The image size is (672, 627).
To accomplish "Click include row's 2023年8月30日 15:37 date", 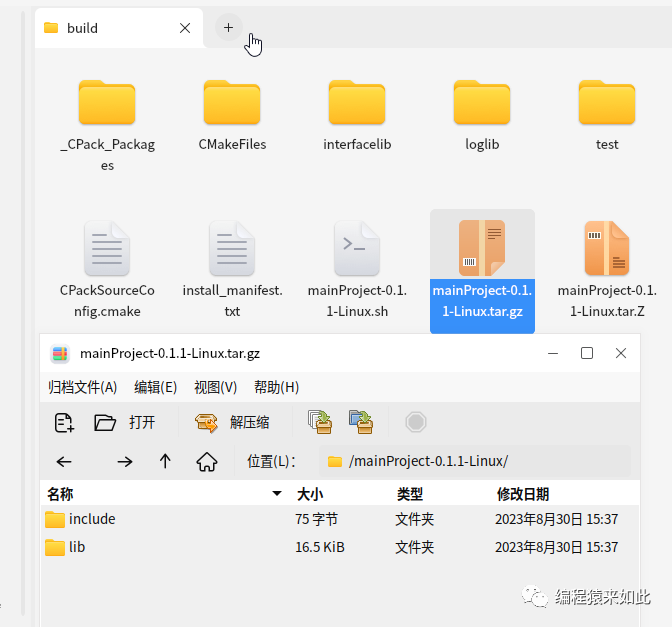I will coord(557,519).
